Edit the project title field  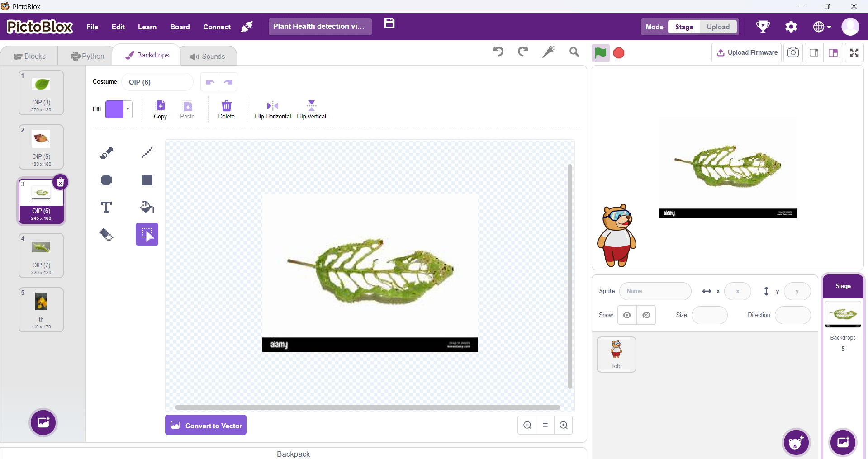click(x=320, y=27)
